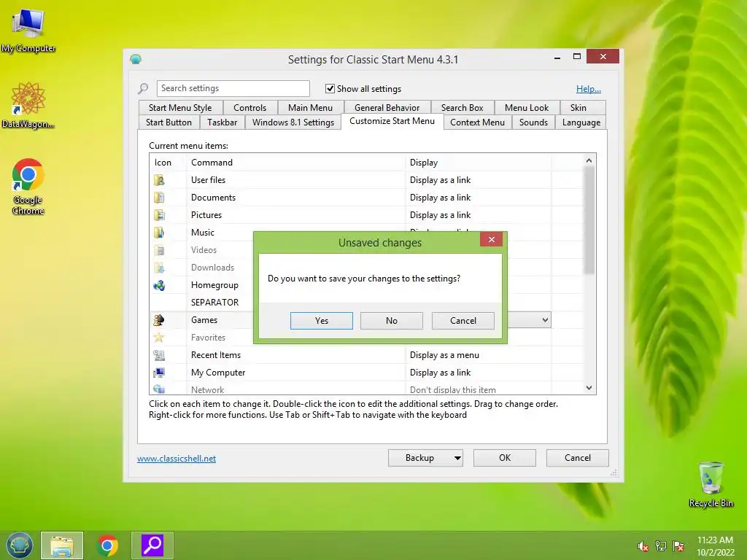Viewport: 747px width, 560px height.
Task: Click 'Don't display this item' for Network
Action: [452, 390]
